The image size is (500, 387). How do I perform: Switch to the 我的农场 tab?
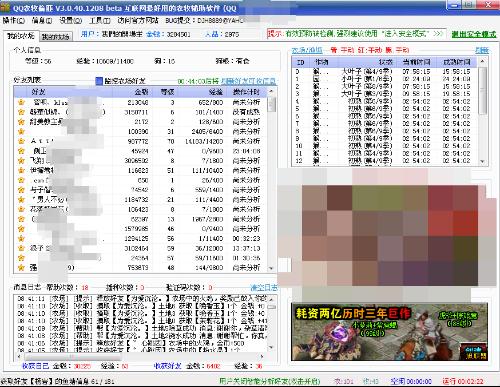(x=21, y=36)
